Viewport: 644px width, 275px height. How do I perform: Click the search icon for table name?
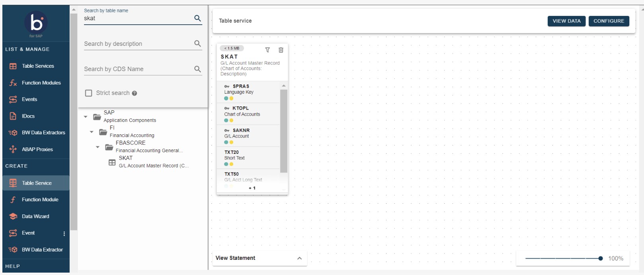[x=197, y=18]
